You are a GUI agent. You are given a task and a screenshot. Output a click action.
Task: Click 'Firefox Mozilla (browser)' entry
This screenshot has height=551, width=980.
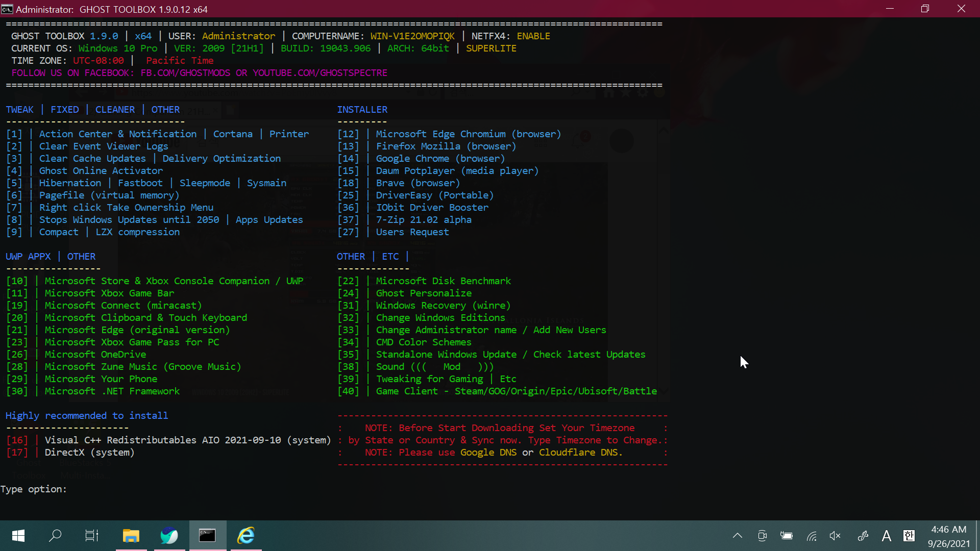click(446, 146)
